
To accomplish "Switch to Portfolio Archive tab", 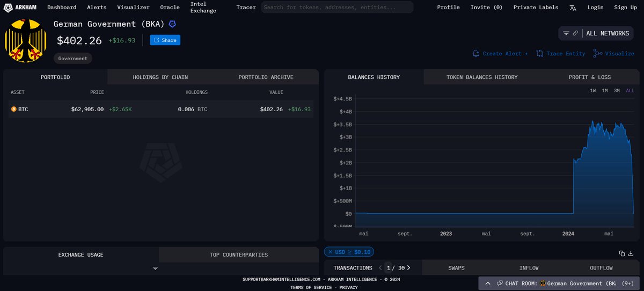I will tap(266, 77).
